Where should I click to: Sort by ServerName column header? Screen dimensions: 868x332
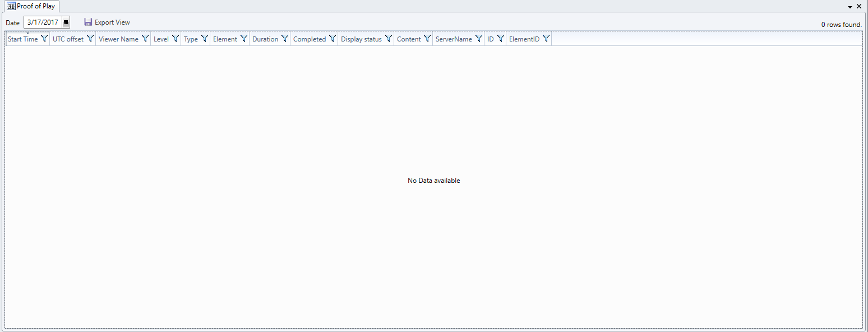point(454,39)
